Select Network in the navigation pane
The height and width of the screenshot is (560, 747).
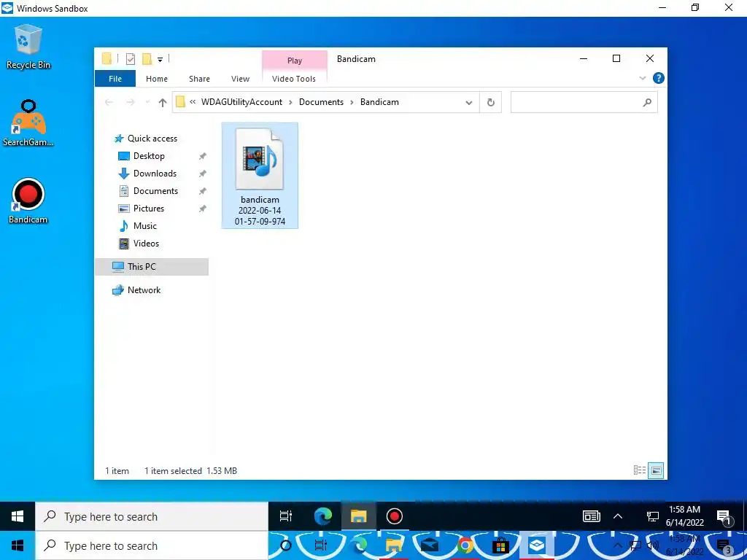pos(144,290)
